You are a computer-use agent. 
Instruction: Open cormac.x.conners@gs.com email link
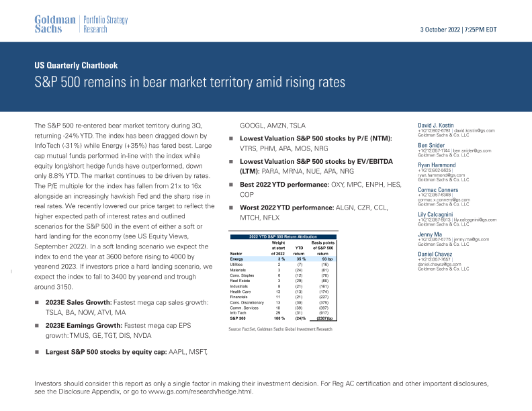pyautogui.click(x=445, y=201)
